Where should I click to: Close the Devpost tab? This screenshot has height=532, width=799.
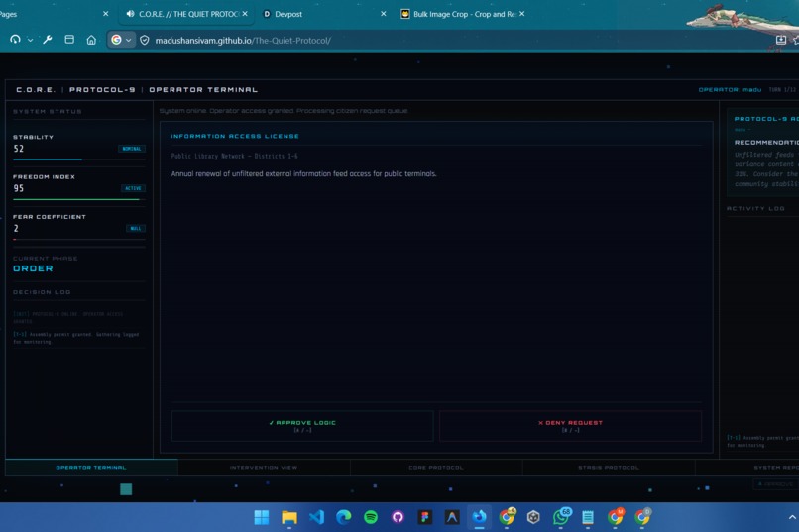(x=384, y=14)
